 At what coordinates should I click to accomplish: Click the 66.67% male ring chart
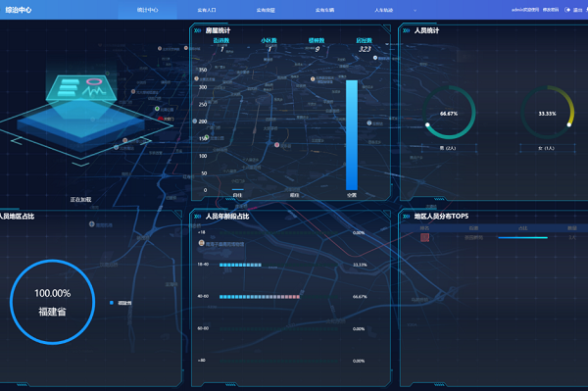[x=449, y=113]
